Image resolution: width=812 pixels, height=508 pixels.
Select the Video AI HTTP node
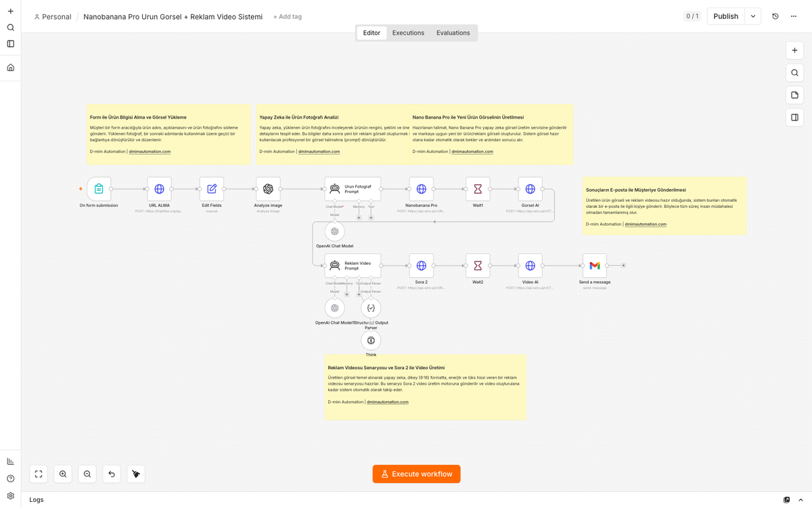pyautogui.click(x=531, y=266)
